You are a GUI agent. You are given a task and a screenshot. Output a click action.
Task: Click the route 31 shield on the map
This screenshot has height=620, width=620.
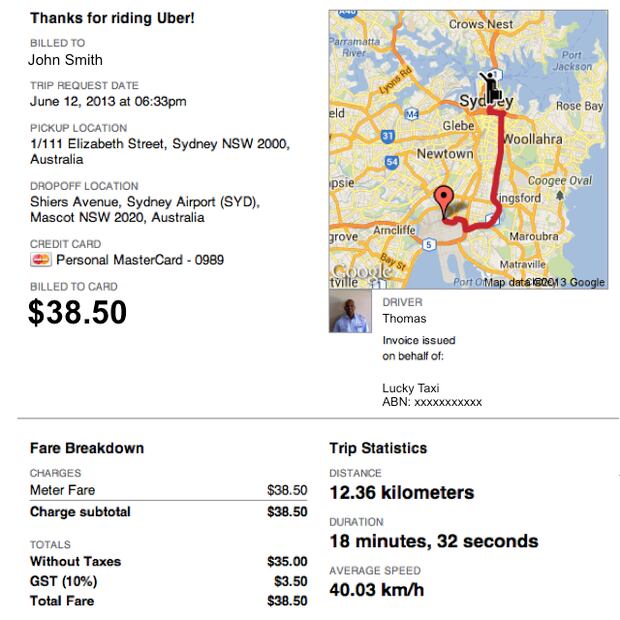coord(388,136)
